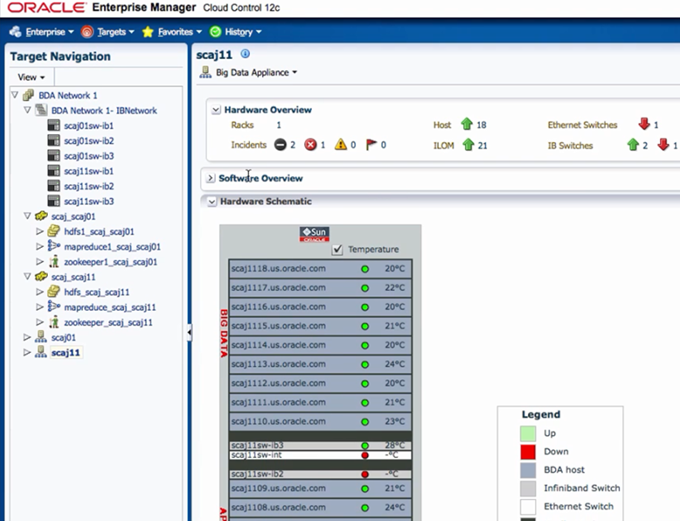
Task: Click the mapreduce_scaj_scaj11 MapReduce icon
Action: pos(54,306)
